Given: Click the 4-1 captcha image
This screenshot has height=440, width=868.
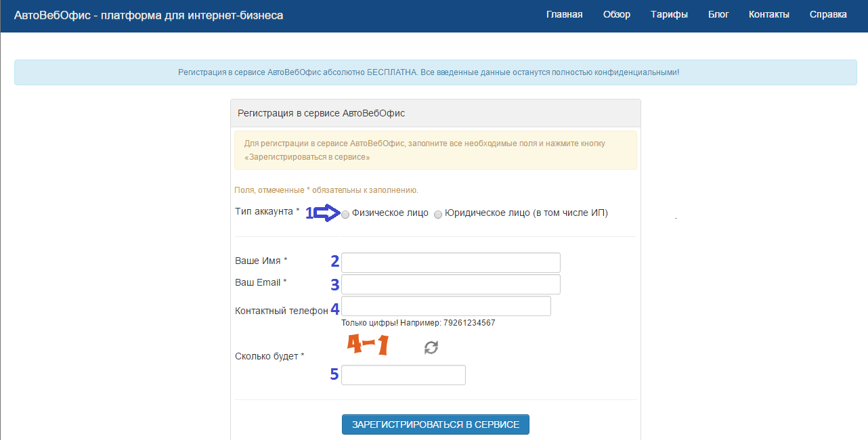Looking at the screenshot, I should tap(368, 345).
